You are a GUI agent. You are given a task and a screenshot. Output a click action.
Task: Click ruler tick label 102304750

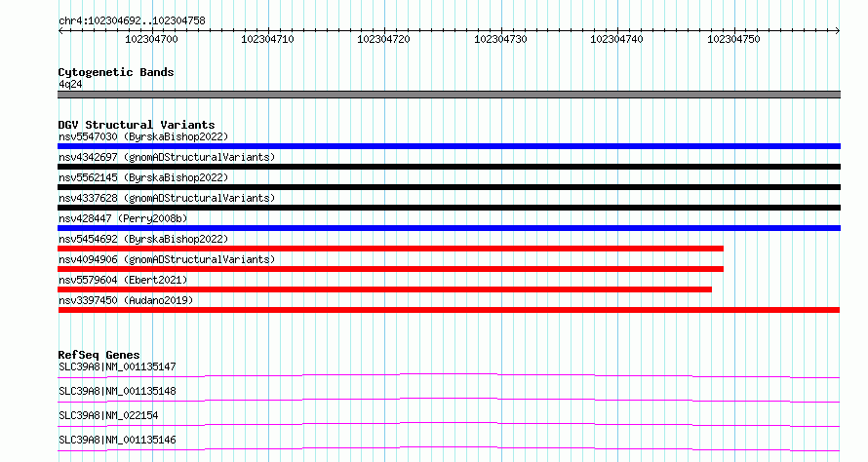[x=733, y=39]
